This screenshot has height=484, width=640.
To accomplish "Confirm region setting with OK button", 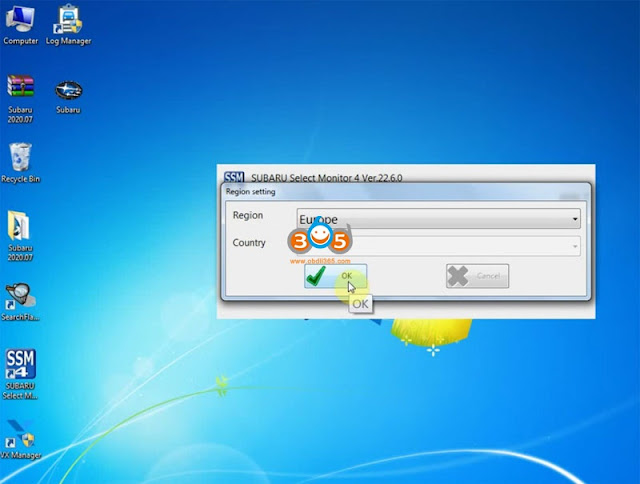I will click(x=335, y=276).
